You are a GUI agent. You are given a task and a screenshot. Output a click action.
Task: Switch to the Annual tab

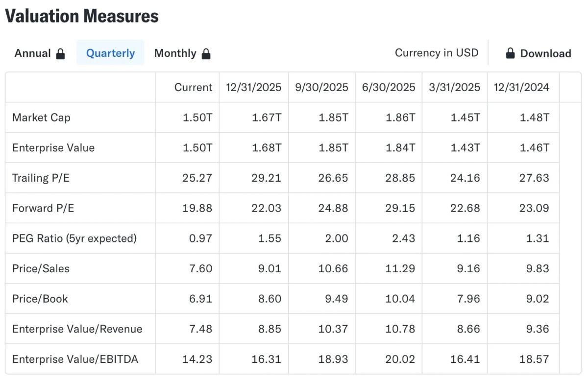click(x=33, y=53)
